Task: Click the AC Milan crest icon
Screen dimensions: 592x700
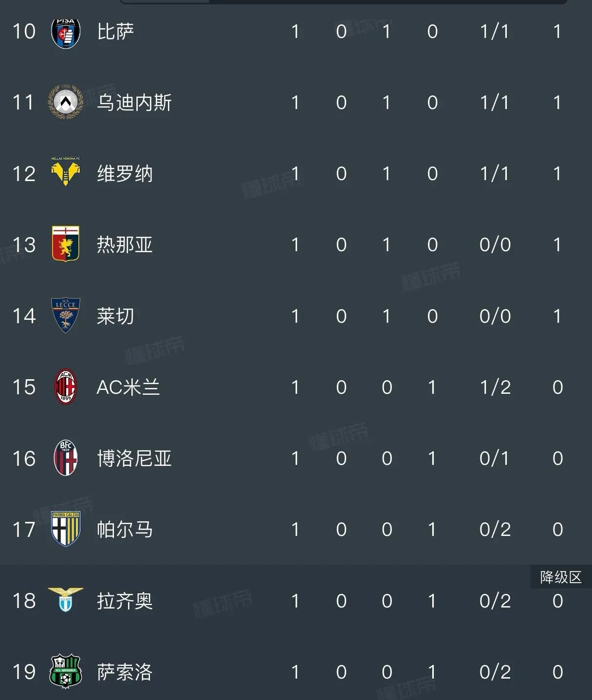Action: coord(66,387)
